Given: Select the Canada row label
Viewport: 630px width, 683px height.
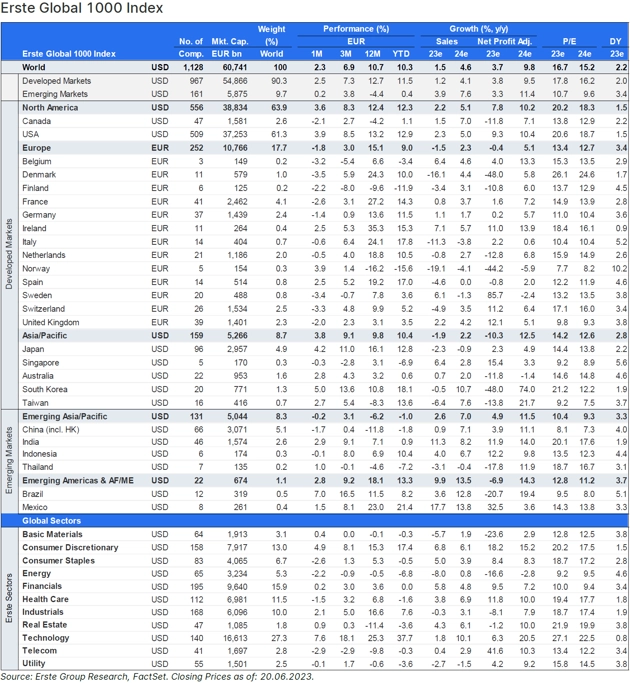Looking at the screenshot, I should [37, 121].
